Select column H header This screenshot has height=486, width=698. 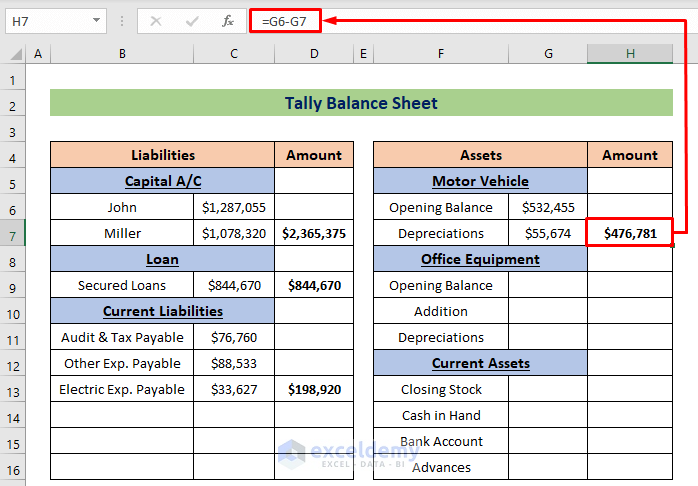630,54
